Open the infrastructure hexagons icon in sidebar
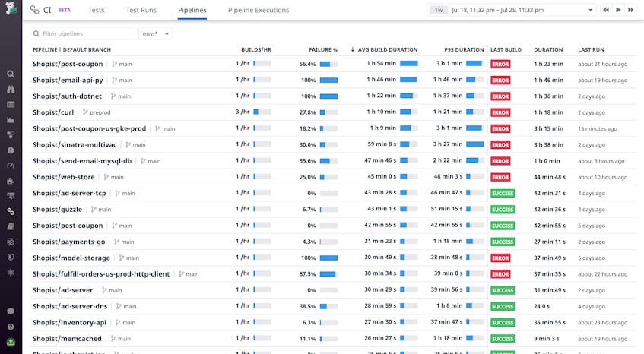The image size is (644, 354). click(x=11, y=135)
